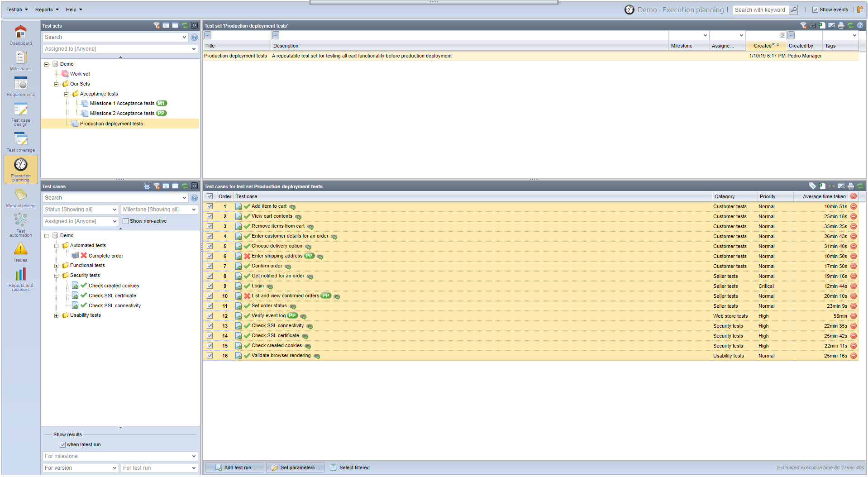Open For milestone dropdown
This screenshot has width=868, height=477.
pyautogui.click(x=120, y=456)
